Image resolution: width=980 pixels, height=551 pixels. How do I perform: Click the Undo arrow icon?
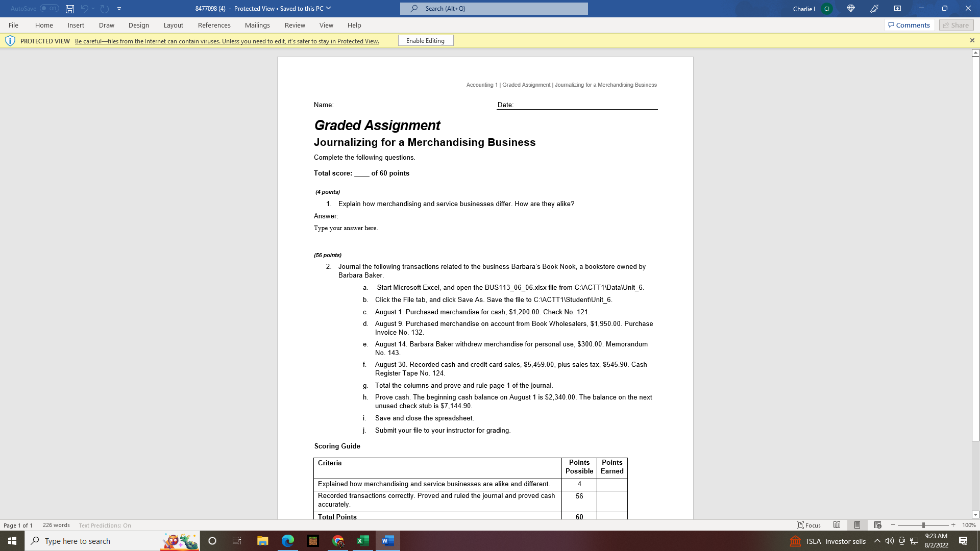coord(84,9)
